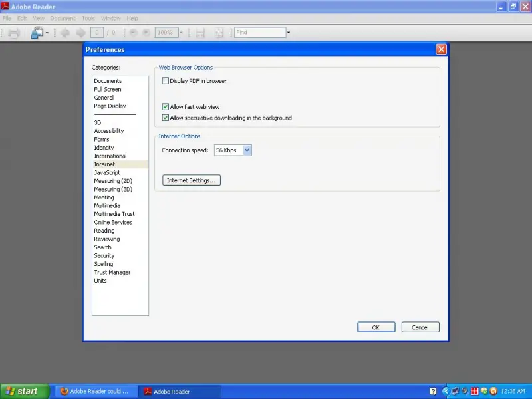The width and height of the screenshot is (532, 399).
Task: Click the Internet Settings... button
Action: click(192, 180)
